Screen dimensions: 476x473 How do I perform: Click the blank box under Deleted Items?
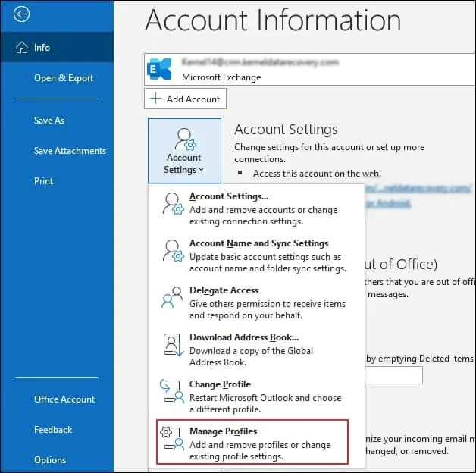coord(393,375)
